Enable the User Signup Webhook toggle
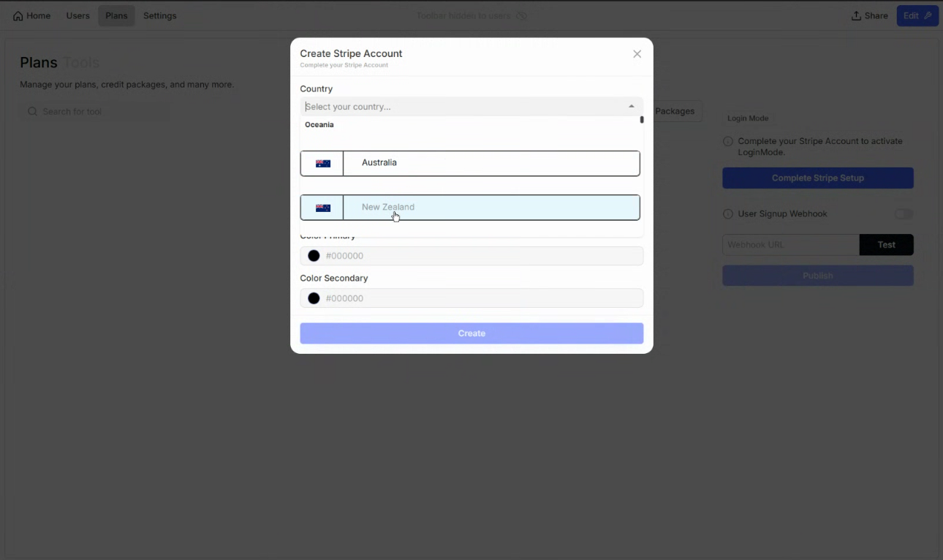 point(904,214)
